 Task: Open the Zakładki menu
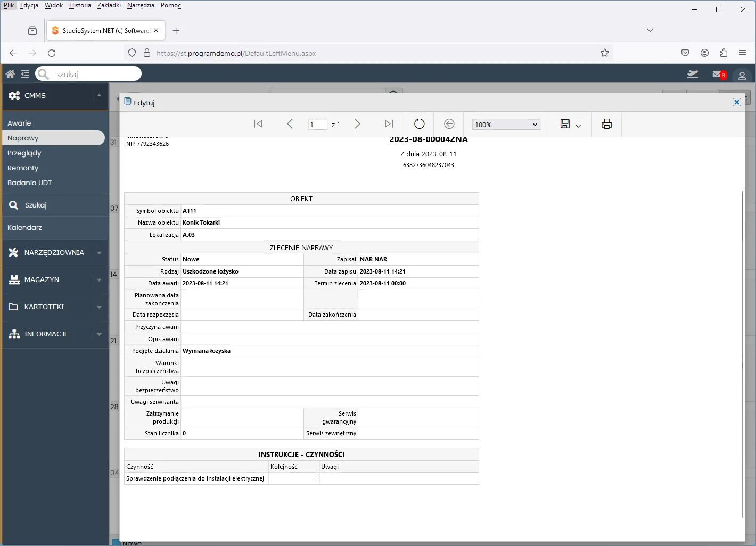click(x=109, y=5)
